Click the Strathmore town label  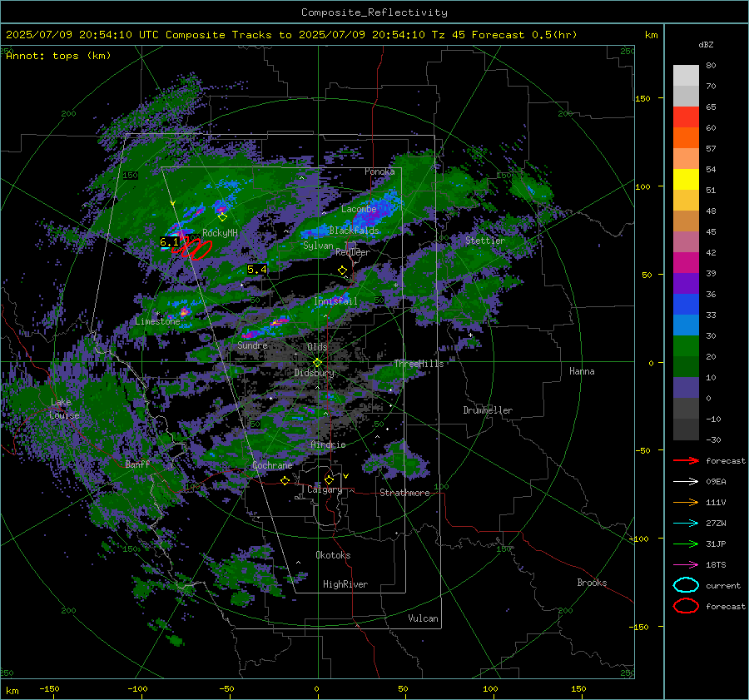click(404, 493)
